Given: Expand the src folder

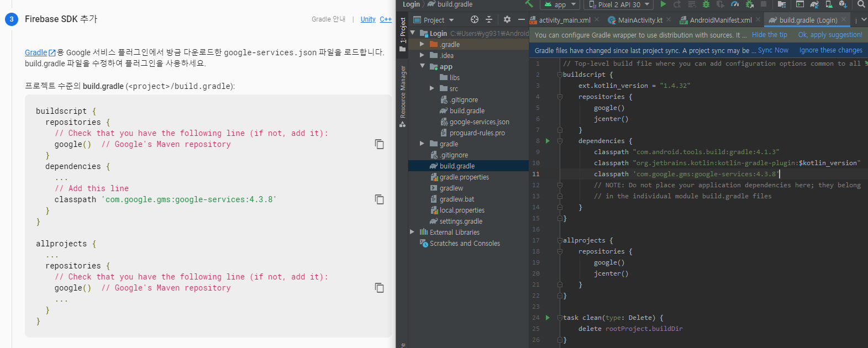Looking at the screenshot, I should pos(432,88).
